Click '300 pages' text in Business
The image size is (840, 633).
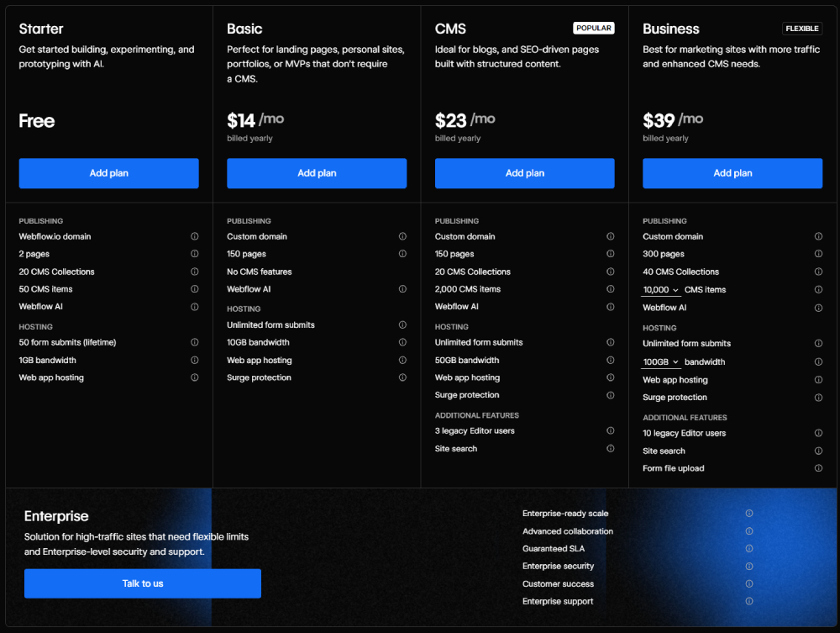point(664,254)
